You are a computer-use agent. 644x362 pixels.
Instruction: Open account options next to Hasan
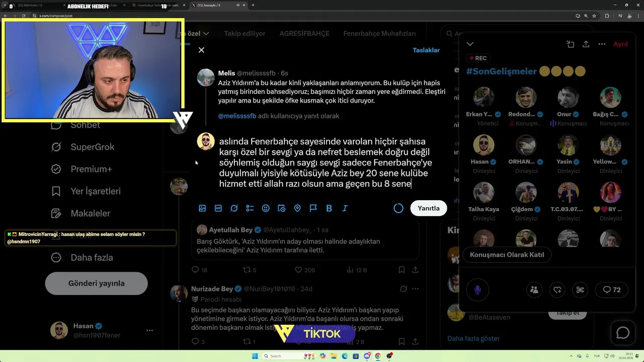pos(149,331)
